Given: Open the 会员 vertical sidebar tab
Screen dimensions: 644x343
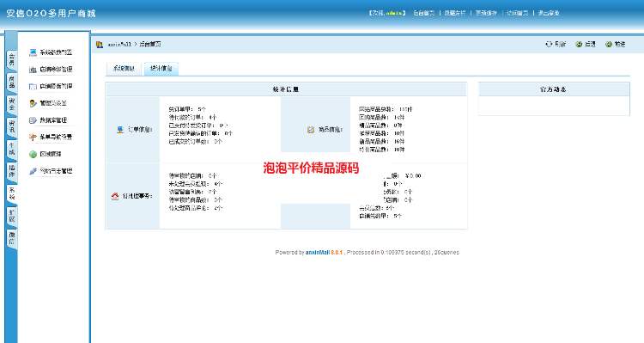Looking at the screenshot, I should point(11,59).
